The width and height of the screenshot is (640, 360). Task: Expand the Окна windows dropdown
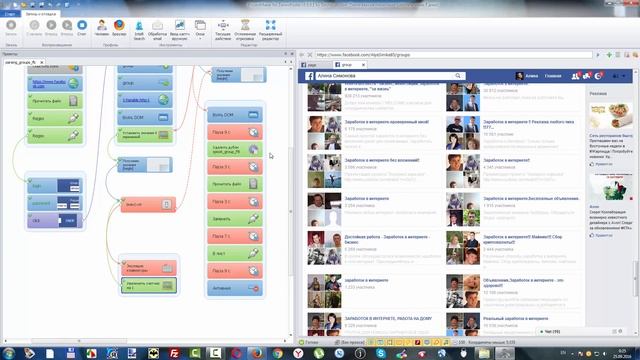(x=200, y=29)
